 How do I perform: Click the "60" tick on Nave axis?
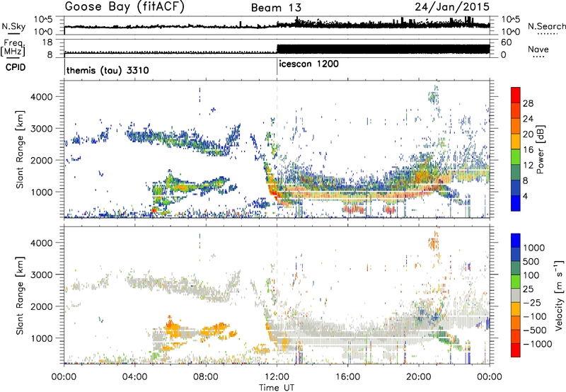click(x=506, y=42)
